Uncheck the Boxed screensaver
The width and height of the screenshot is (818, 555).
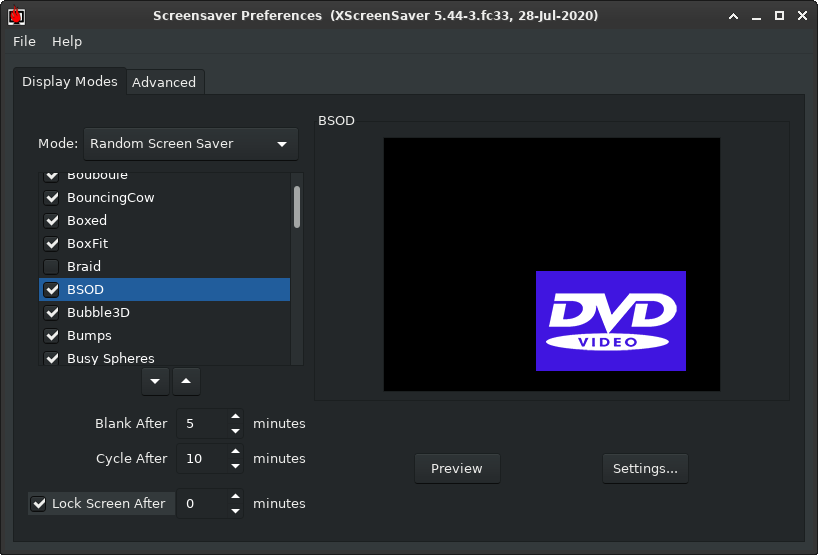(x=51, y=221)
